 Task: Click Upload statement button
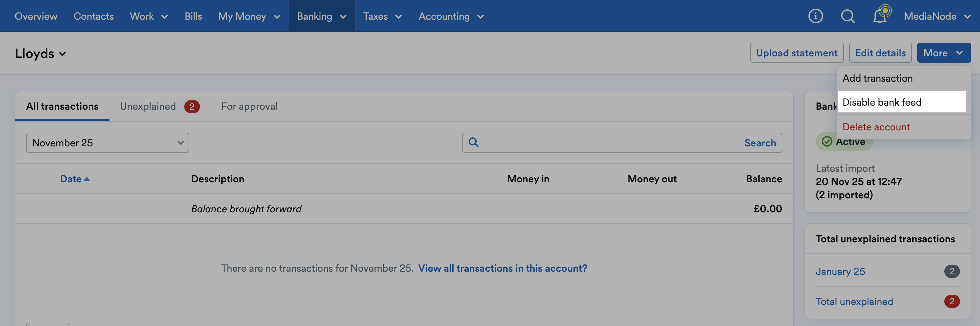(797, 53)
